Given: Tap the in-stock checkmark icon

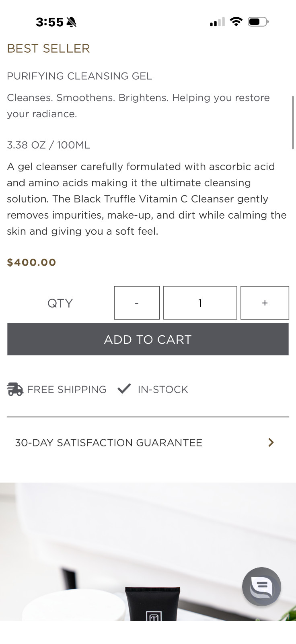Looking at the screenshot, I should pyautogui.click(x=124, y=388).
